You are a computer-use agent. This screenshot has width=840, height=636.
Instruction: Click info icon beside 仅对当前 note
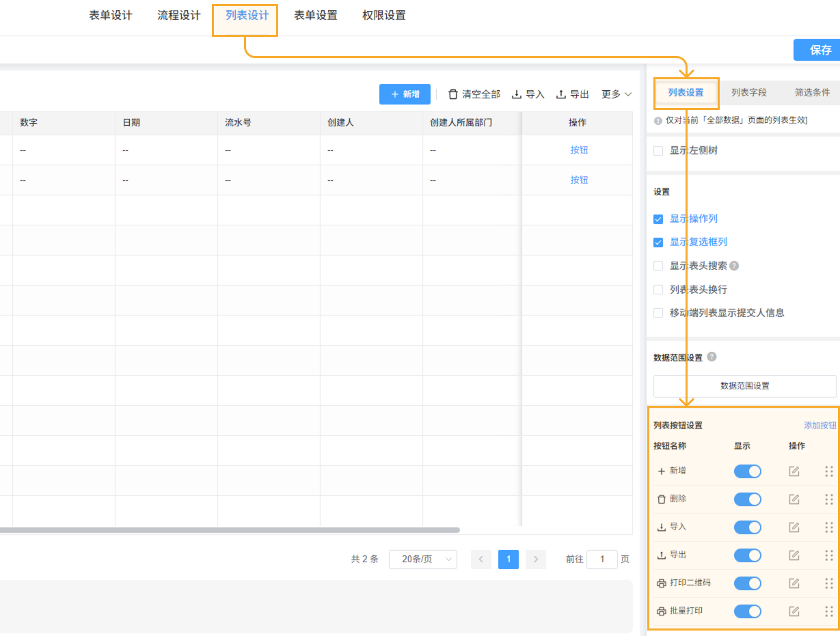[x=658, y=120]
